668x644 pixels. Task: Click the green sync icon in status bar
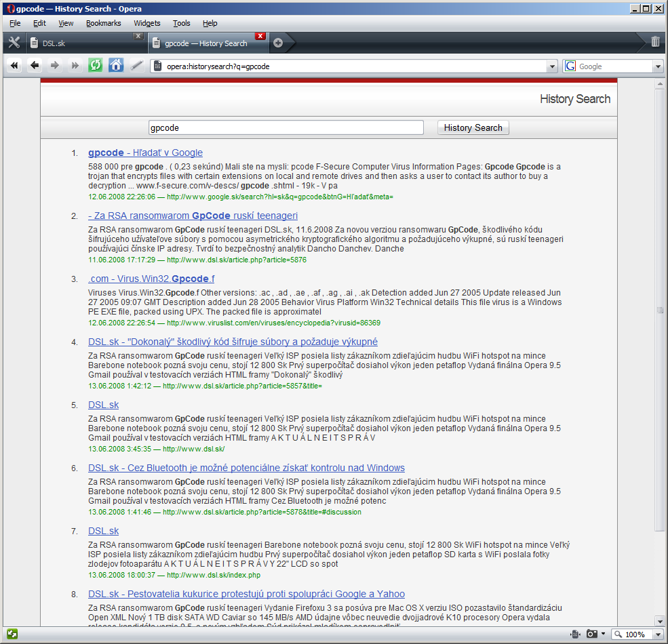[12, 635]
